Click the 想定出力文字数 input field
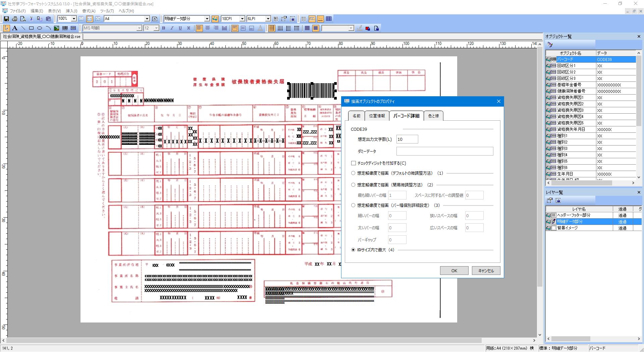Image resolution: width=644 pixels, height=352 pixels. pos(407,139)
